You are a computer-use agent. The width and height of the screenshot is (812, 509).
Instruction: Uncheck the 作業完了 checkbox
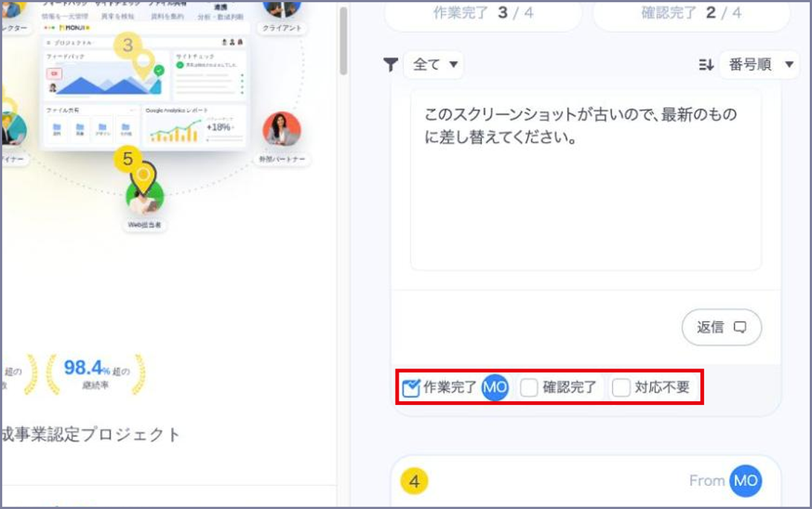coord(410,387)
